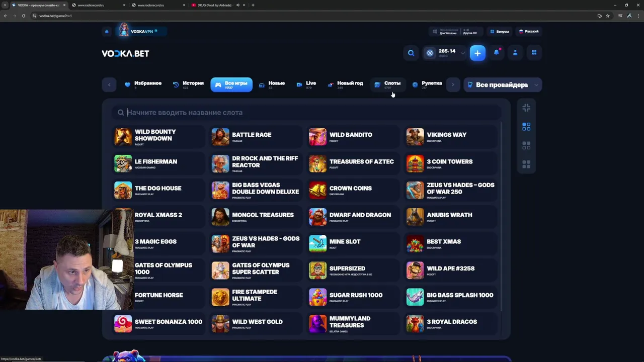Viewport: 644px width, 362px height.
Task: Select the Избранное category tab
Action: pos(143,84)
